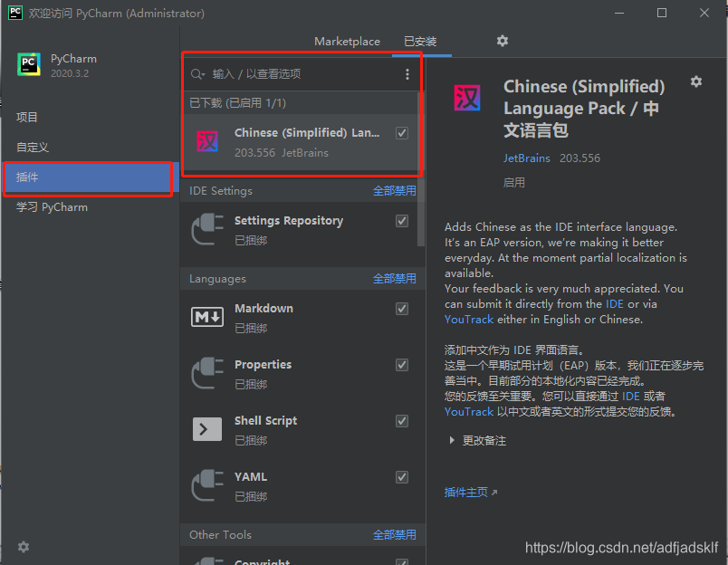This screenshot has width=728, height=565.
Task: Switch to the 已安装 installed tab
Action: [420, 42]
